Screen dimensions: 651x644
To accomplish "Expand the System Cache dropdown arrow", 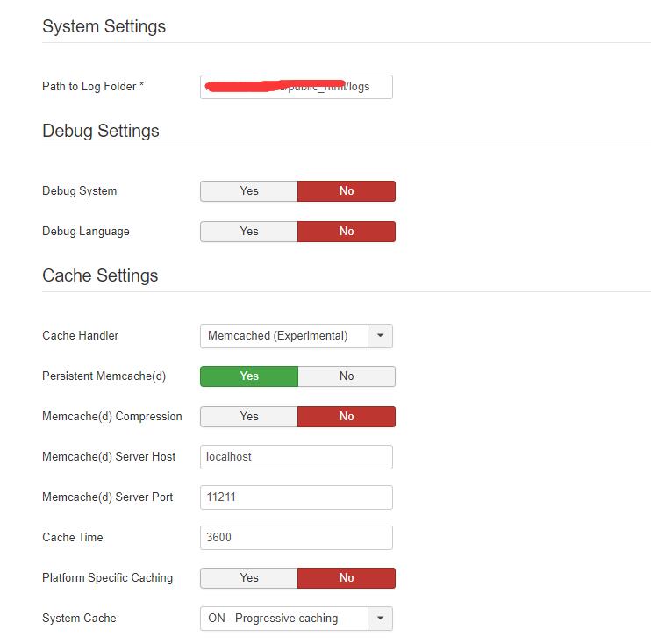I will tap(380, 619).
